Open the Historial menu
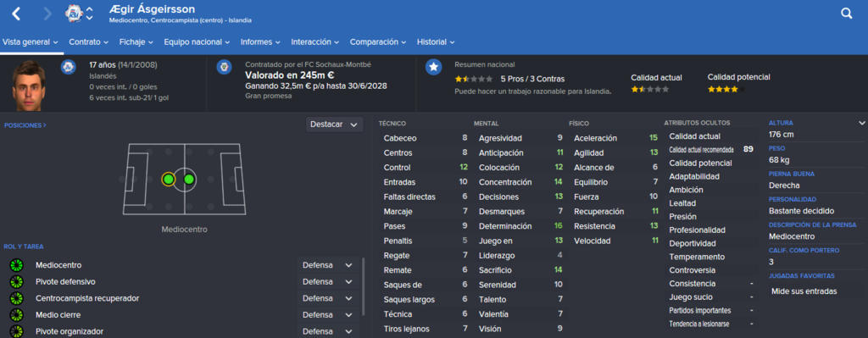Image resolution: width=868 pixels, height=338 pixels. [436, 42]
